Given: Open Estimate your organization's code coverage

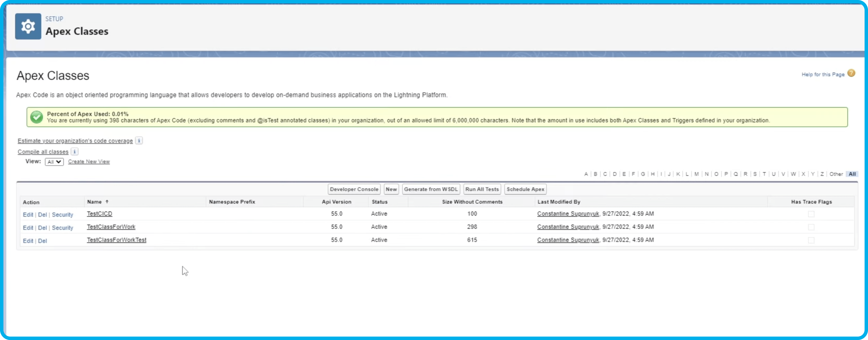Looking at the screenshot, I should (x=75, y=141).
